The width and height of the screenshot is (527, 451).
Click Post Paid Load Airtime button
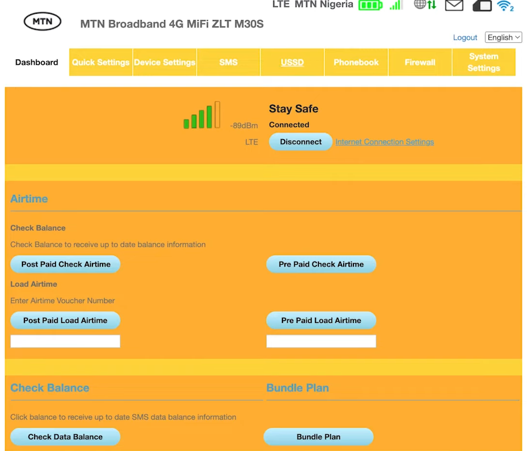pyautogui.click(x=65, y=320)
